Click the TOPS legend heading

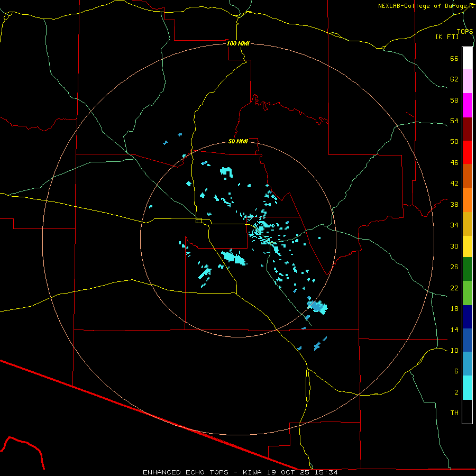click(x=465, y=31)
